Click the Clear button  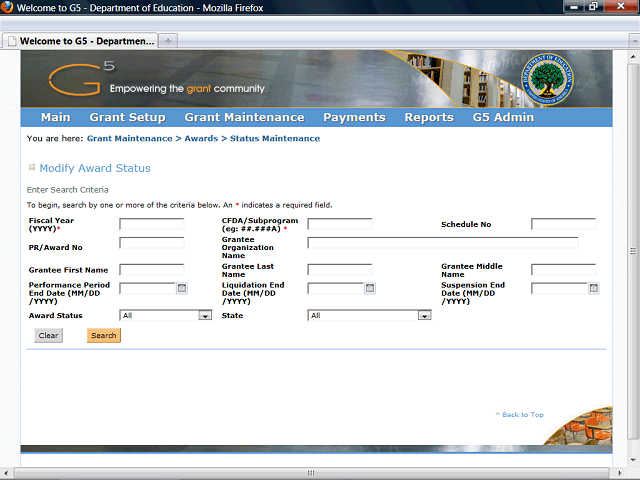tap(48, 336)
